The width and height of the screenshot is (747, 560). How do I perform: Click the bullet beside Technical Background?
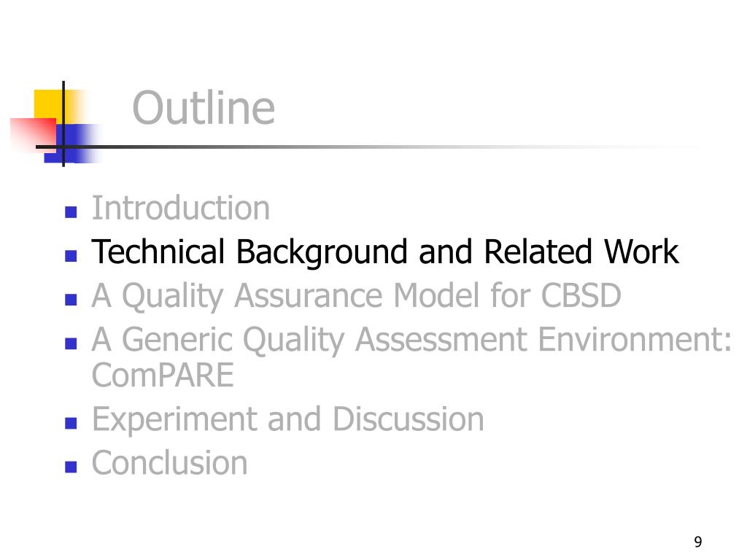coord(71,256)
